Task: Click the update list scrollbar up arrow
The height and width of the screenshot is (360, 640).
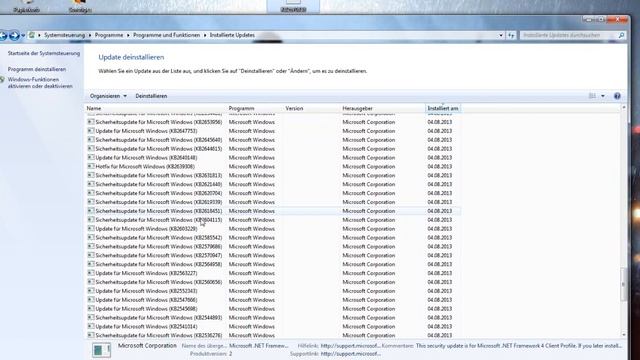Action: 623,108
